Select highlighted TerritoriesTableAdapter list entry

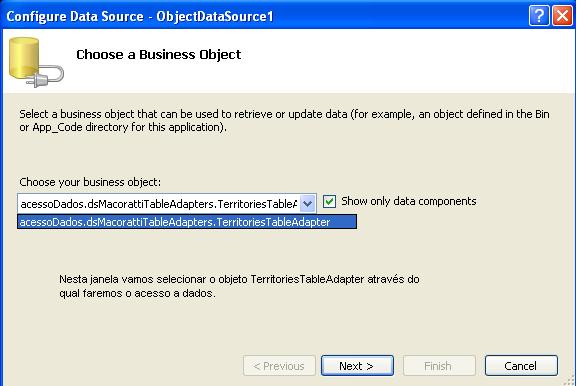187,222
